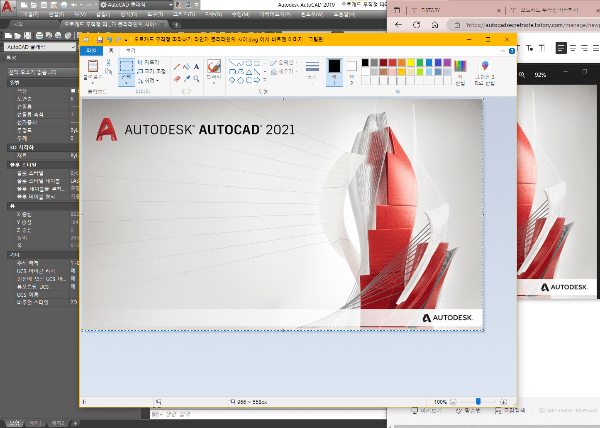Select the Fill with color bucket tool

[186, 67]
